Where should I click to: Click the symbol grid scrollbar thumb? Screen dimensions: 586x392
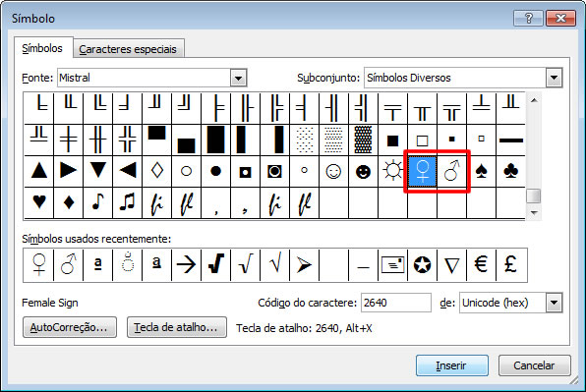coord(534,196)
